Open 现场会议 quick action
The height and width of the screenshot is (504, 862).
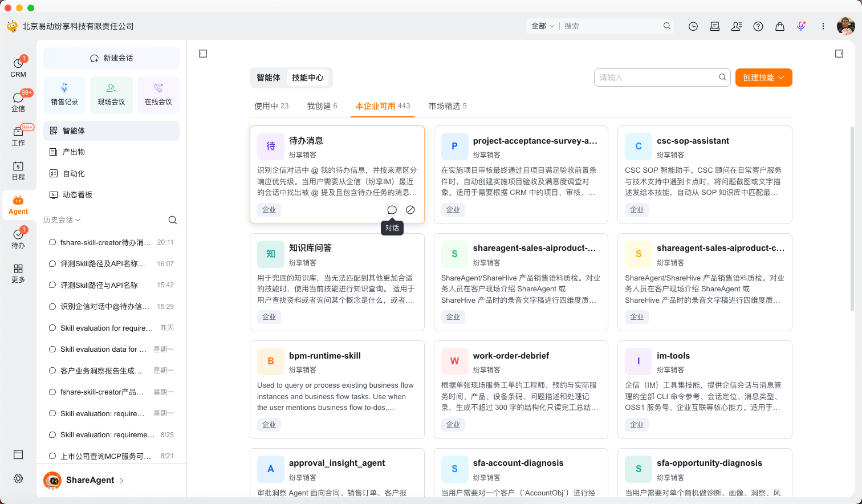coord(111,95)
